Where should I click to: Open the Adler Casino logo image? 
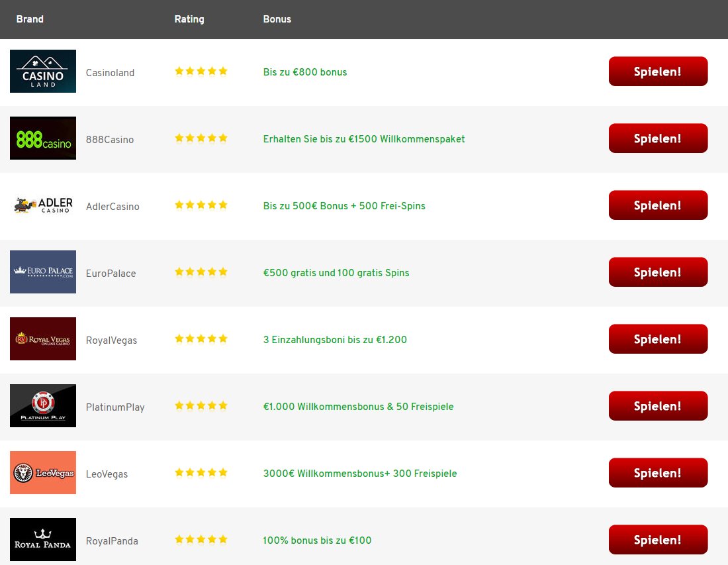(43, 205)
